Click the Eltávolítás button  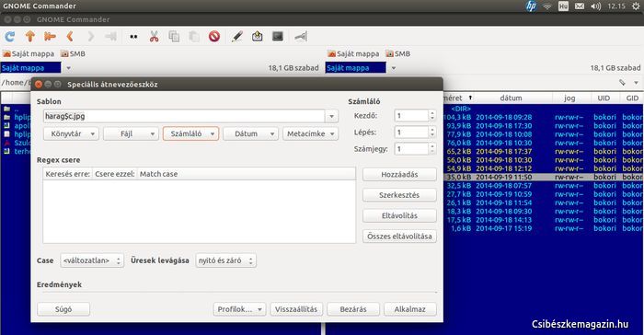[x=399, y=215]
